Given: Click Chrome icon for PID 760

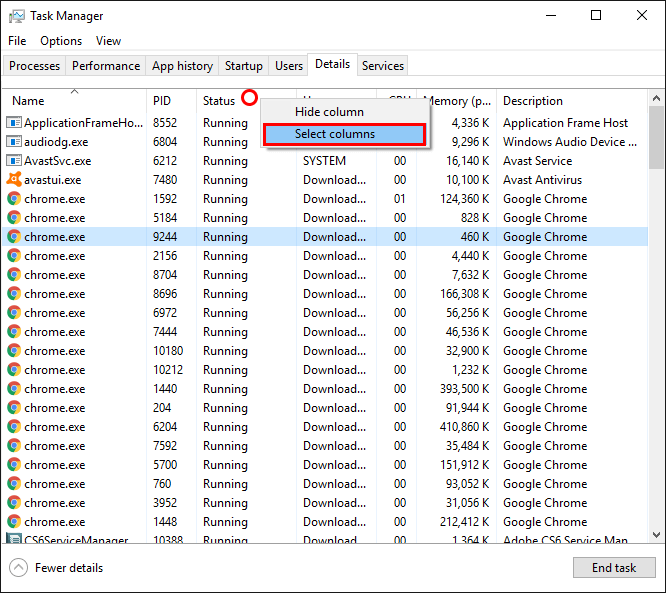Looking at the screenshot, I should point(14,483).
